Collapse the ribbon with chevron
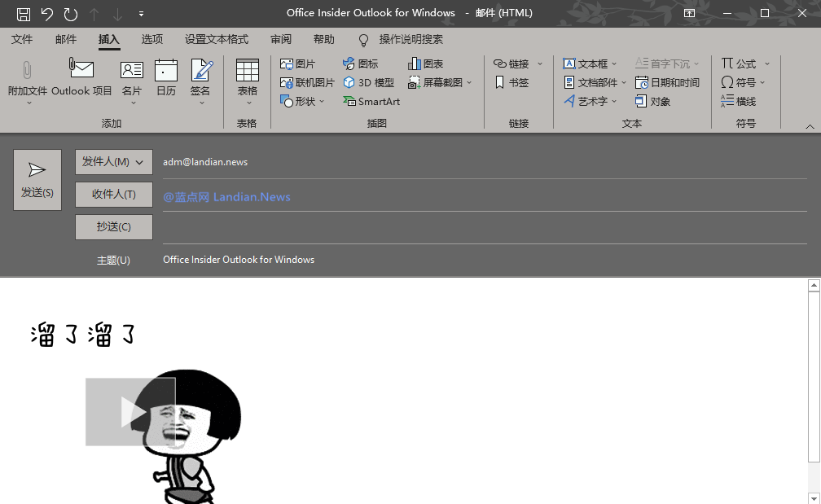 [810, 126]
